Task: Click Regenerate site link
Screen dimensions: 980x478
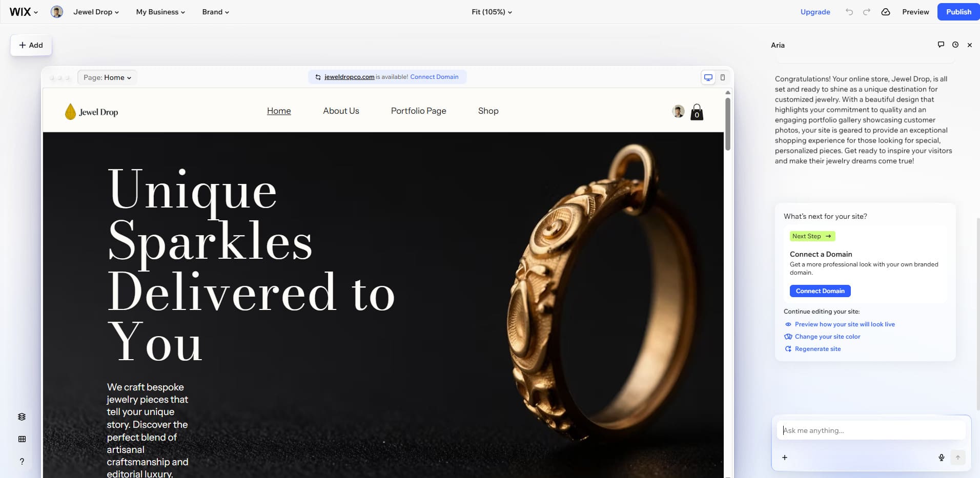Action: [x=818, y=349]
